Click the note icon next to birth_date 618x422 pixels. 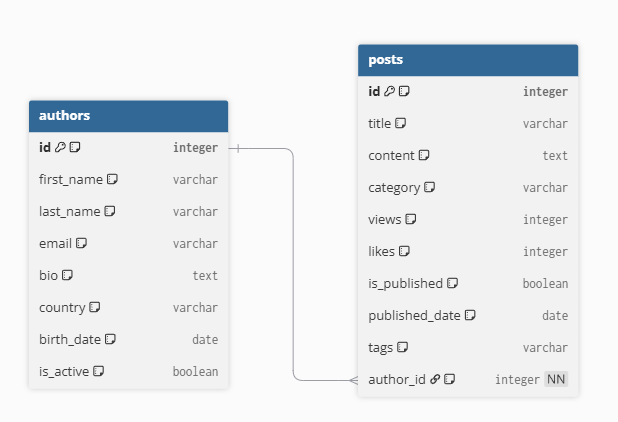(110, 339)
